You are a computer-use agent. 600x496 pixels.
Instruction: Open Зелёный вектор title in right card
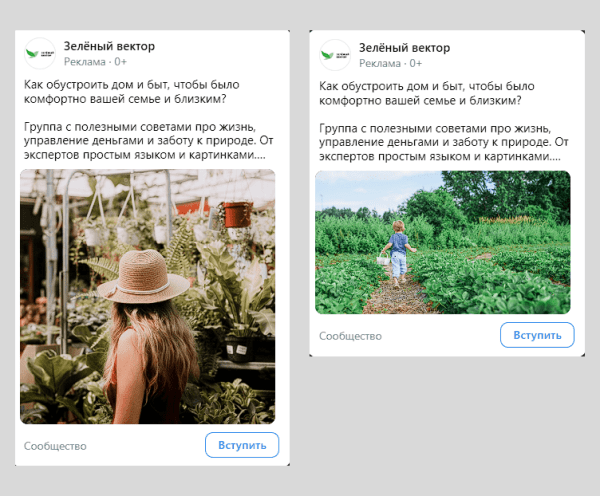(x=404, y=47)
